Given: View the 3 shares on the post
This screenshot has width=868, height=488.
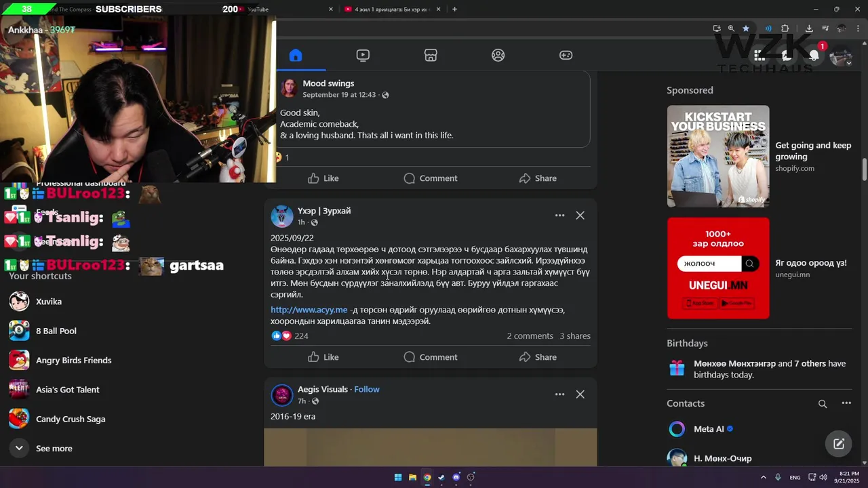Looking at the screenshot, I should 575,336.
